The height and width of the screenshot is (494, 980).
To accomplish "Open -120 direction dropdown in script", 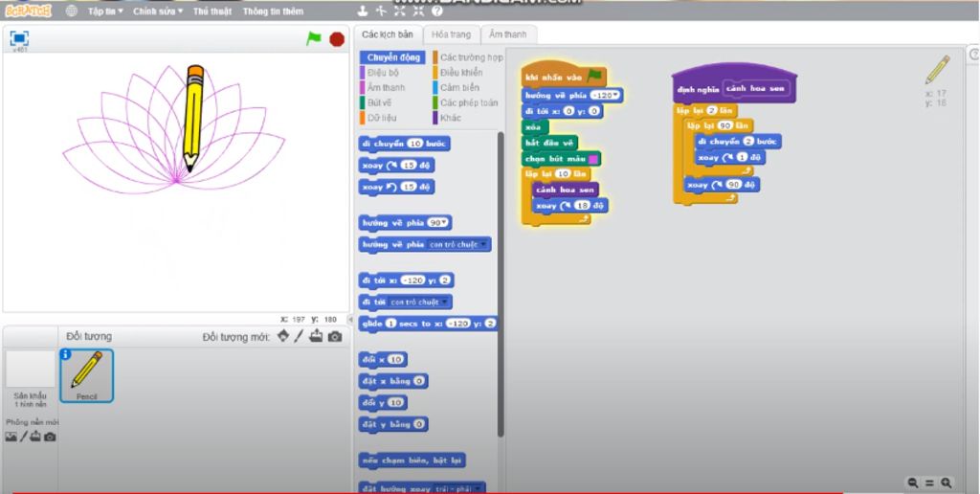I will [616, 95].
